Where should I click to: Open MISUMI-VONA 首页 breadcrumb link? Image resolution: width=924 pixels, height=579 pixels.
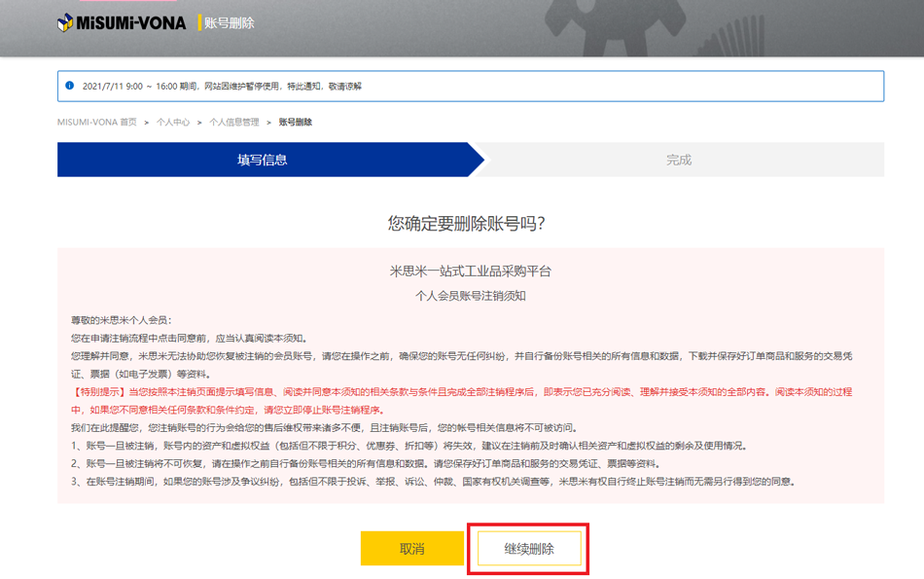pyautogui.click(x=97, y=123)
